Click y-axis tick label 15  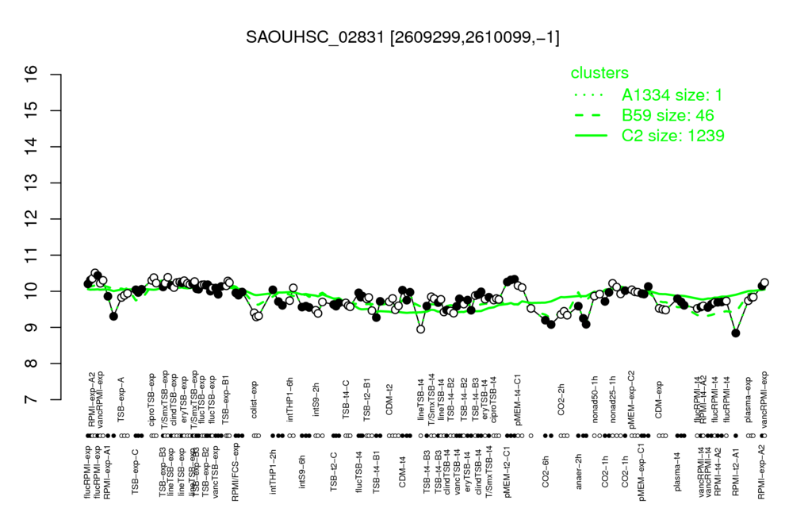tap(32, 110)
